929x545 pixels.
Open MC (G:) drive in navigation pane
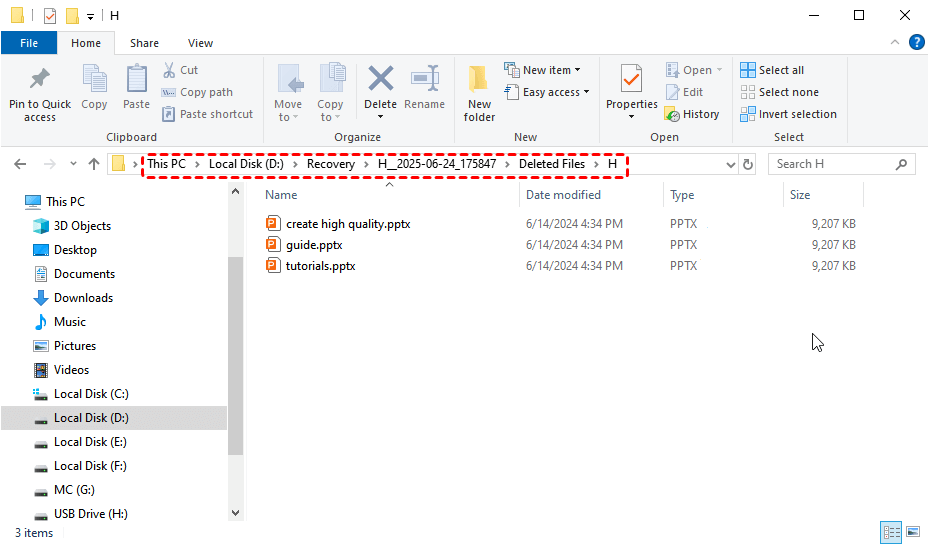click(74, 490)
